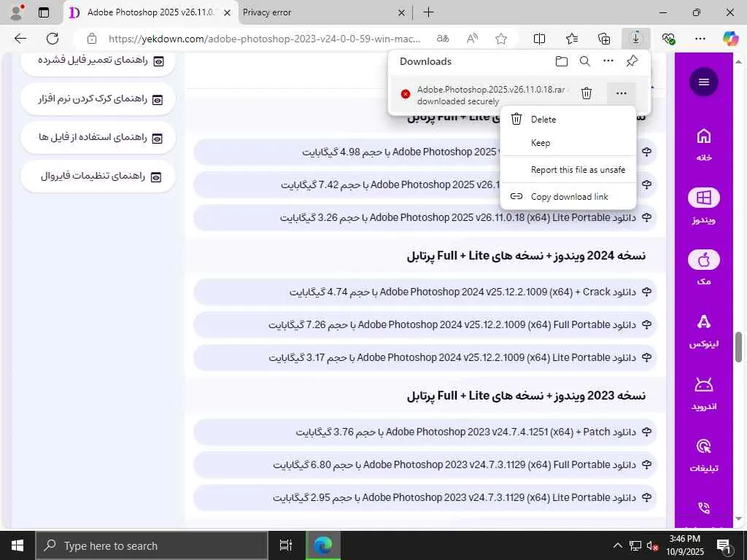Download Photoshop 2025 Lite Portable 3.26 GB
The width and height of the screenshot is (747, 560).
click(x=425, y=217)
